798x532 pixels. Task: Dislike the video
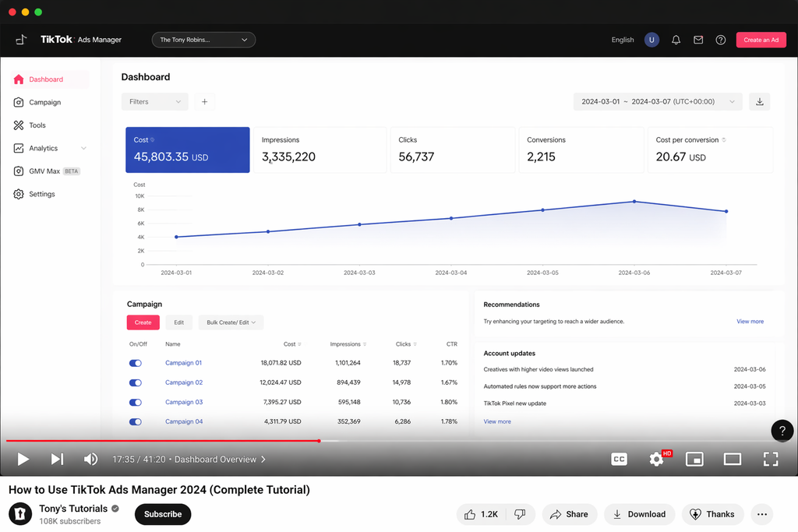(x=520, y=514)
